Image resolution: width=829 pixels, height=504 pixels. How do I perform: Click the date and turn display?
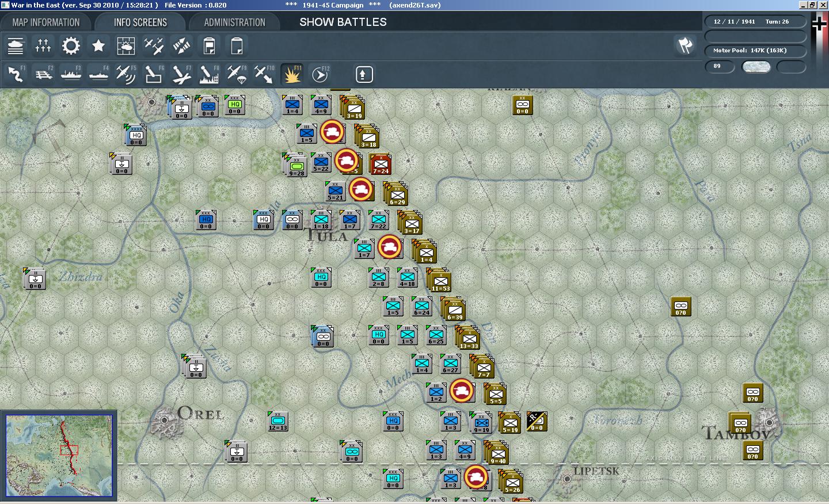click(x=755, y=22)
